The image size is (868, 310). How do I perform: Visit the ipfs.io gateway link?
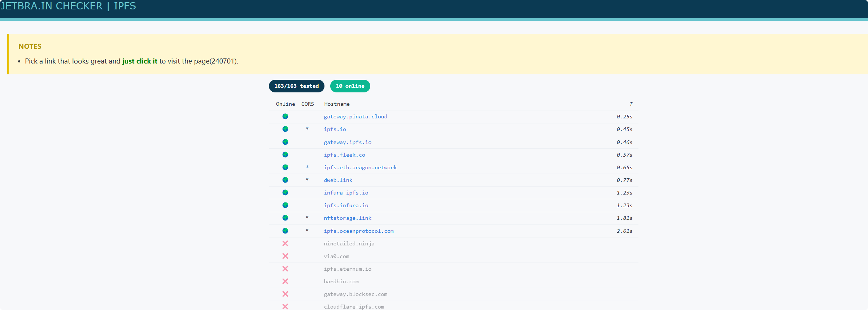(335, 129)
